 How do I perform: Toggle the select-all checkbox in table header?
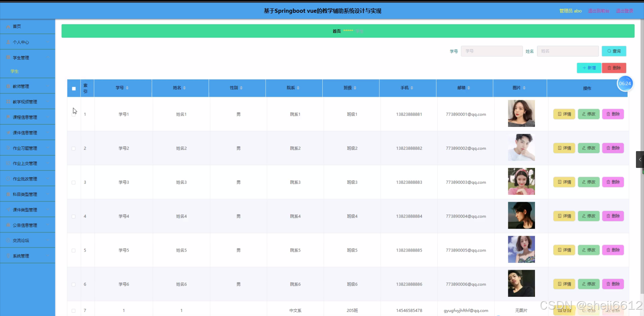73,88
